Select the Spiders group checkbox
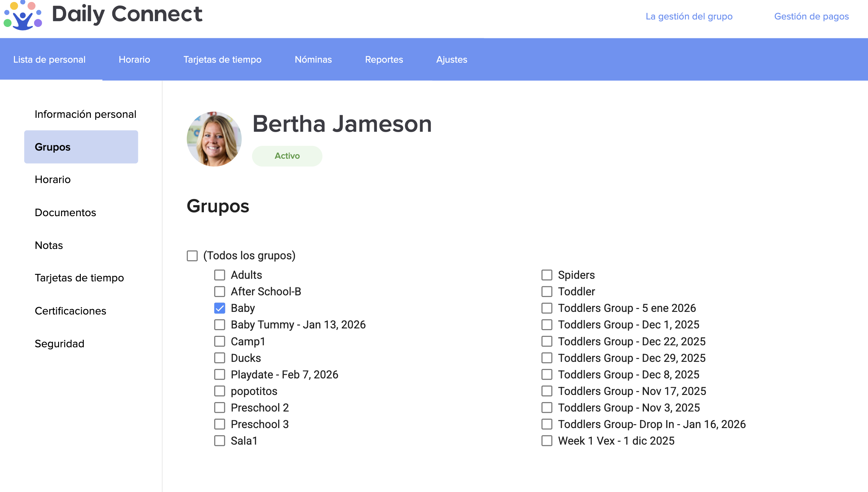 click(x=547, y=275)
